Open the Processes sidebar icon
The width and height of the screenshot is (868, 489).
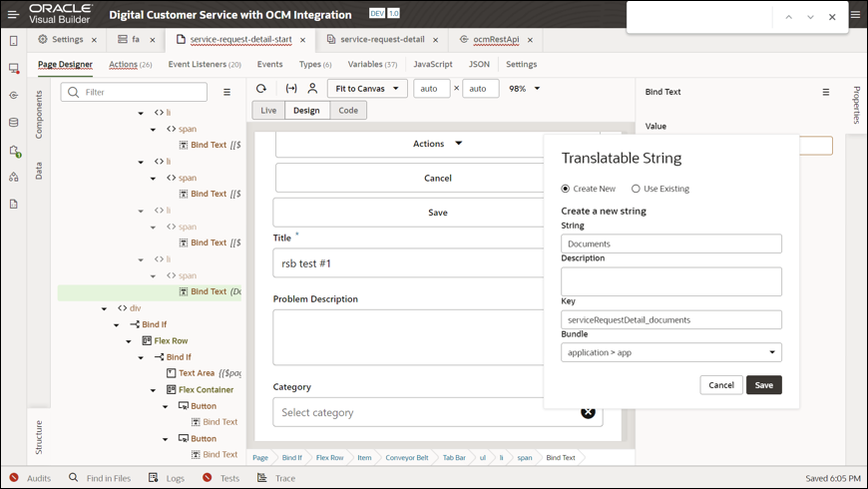tap(14, 178)
